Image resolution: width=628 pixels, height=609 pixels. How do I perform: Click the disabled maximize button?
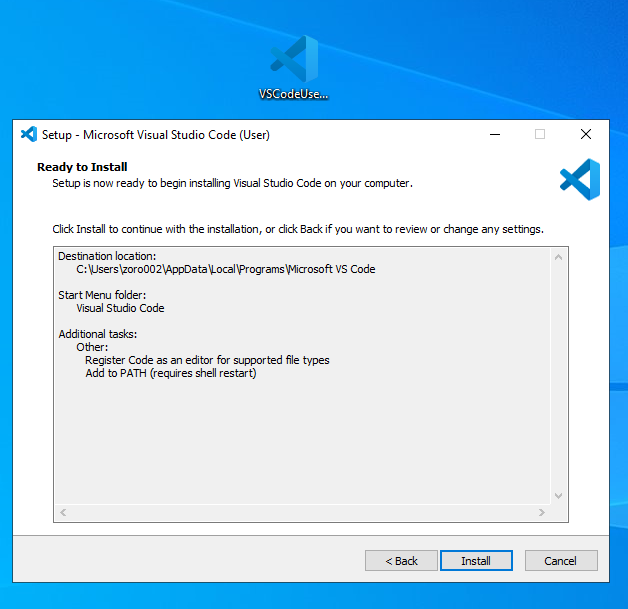[540, 135]
